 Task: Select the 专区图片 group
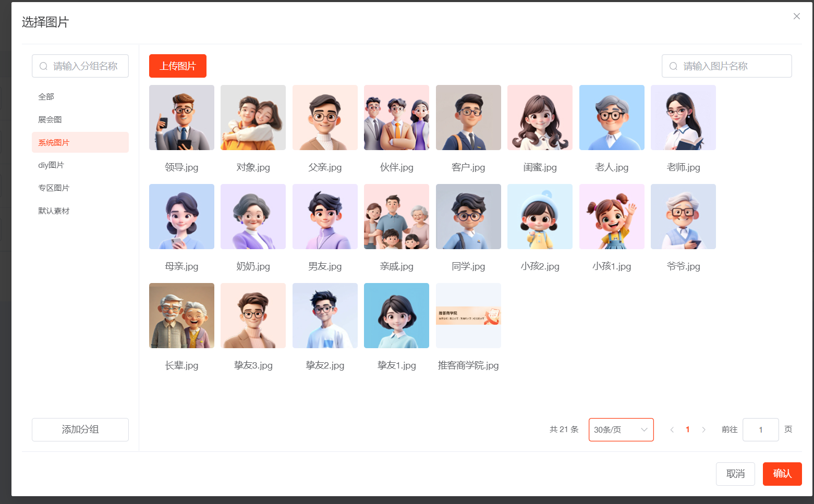(x=54, y=188)
